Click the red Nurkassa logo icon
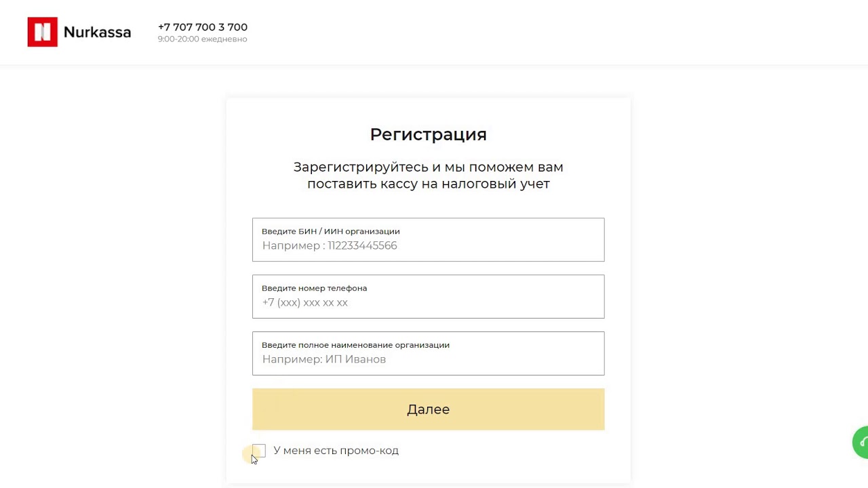Viewport: 868px width, 488px height. pyautogui.click(x=42, y=32)
